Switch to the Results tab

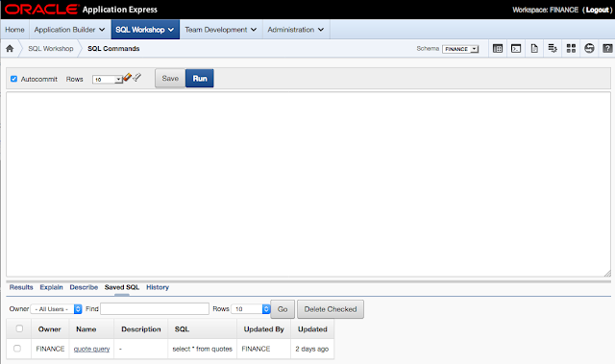[21, 287]
